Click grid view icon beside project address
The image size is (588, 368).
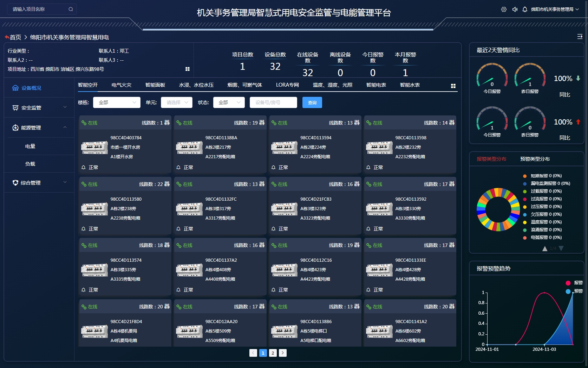[x=188, y=69]
